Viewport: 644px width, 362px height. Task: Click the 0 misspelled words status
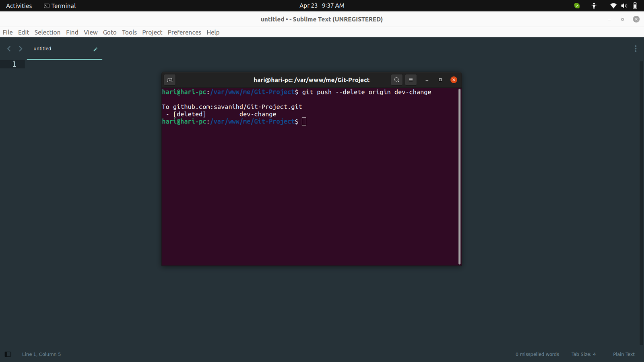537,354
